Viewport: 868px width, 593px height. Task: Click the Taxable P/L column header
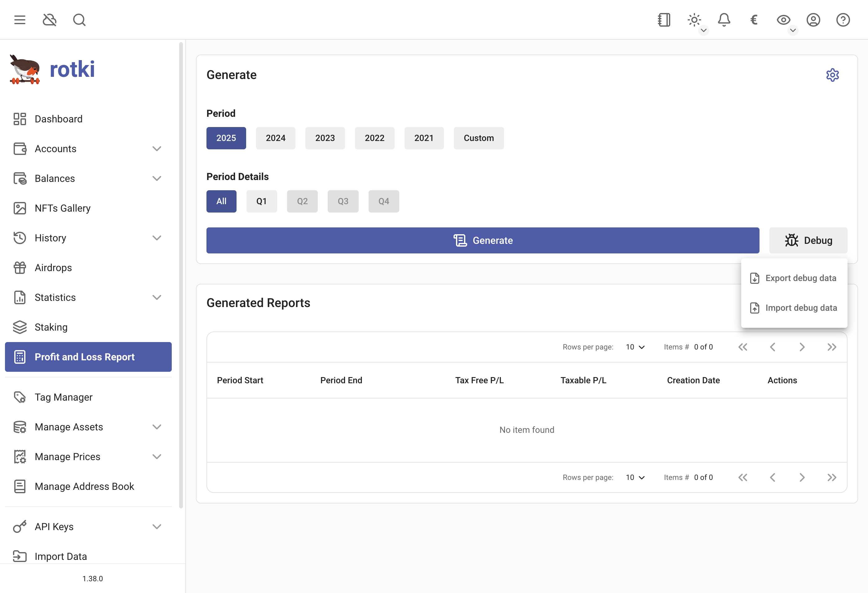pos(583,380)
